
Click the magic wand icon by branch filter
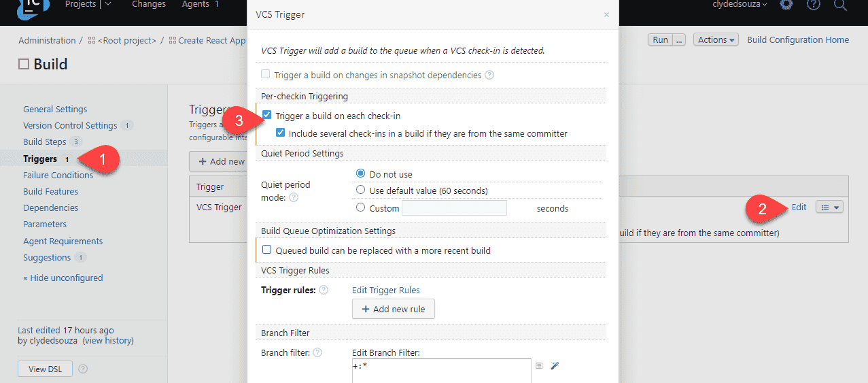coord(555,366)
